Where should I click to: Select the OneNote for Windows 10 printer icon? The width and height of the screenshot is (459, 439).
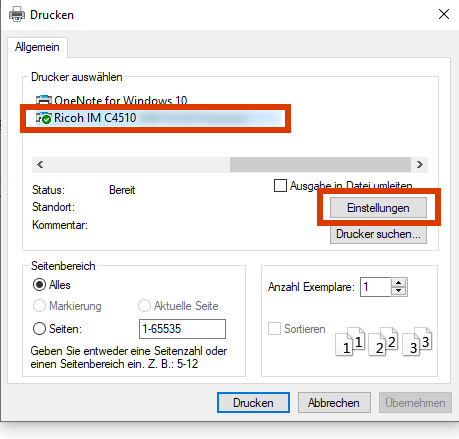[x=44, y=100]
